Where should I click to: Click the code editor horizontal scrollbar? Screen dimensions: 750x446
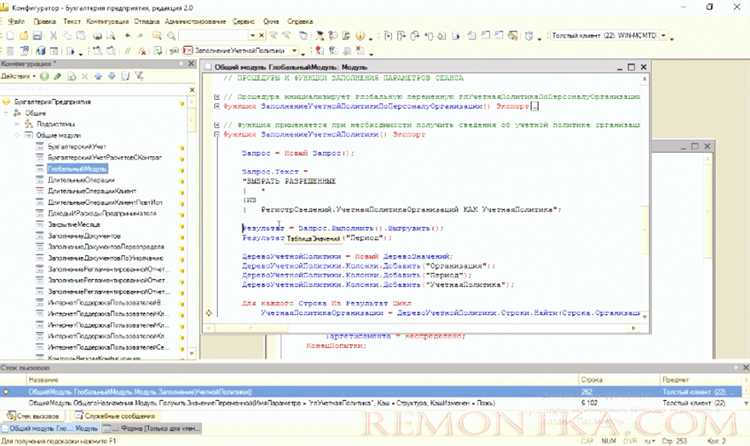pos(421,328)
